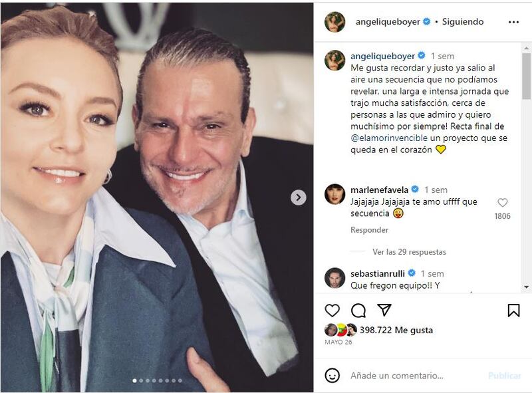
Task: Open the @elamorinvencible mention link
Action: tap(382, 138)
